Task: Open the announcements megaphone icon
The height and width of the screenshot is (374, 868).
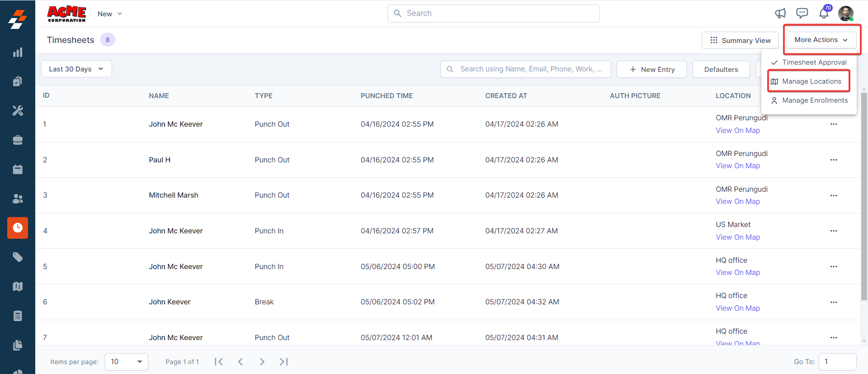Action: click(780, 14)
